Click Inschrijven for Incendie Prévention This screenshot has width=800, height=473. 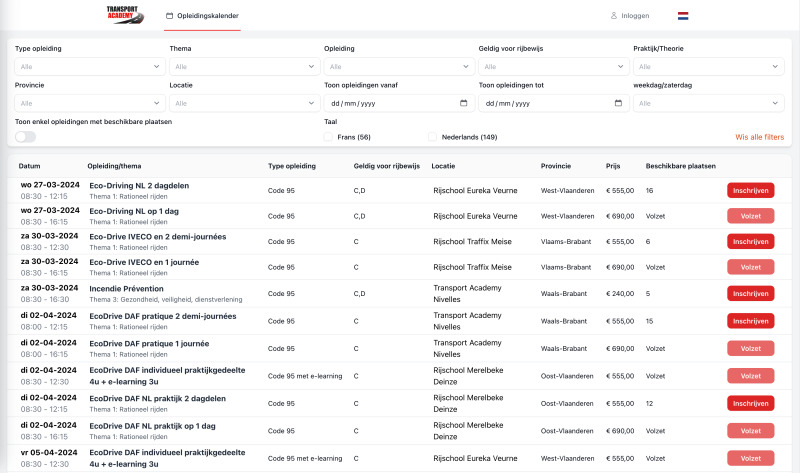750,293
